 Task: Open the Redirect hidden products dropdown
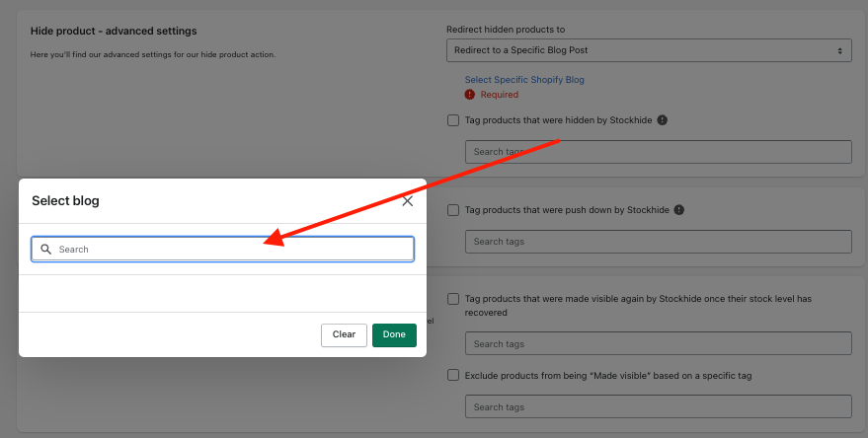tap(649, 49)
